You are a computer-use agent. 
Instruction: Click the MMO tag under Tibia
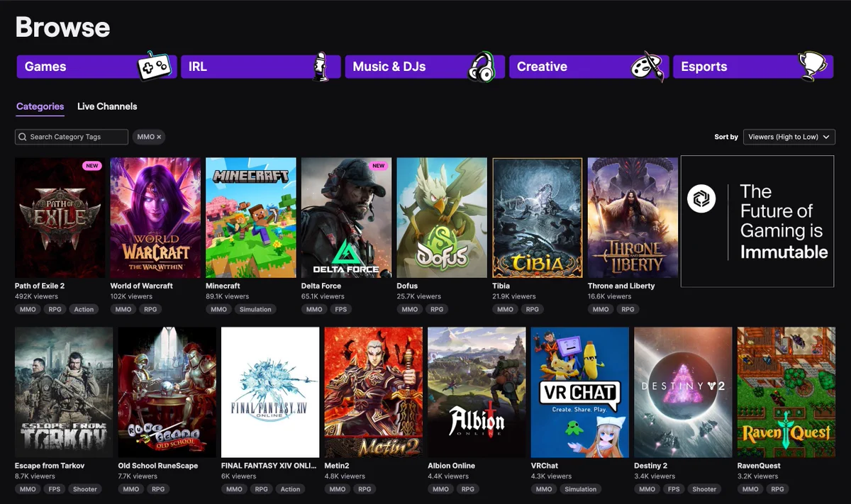pyautogui.click(x=505, y=309)
